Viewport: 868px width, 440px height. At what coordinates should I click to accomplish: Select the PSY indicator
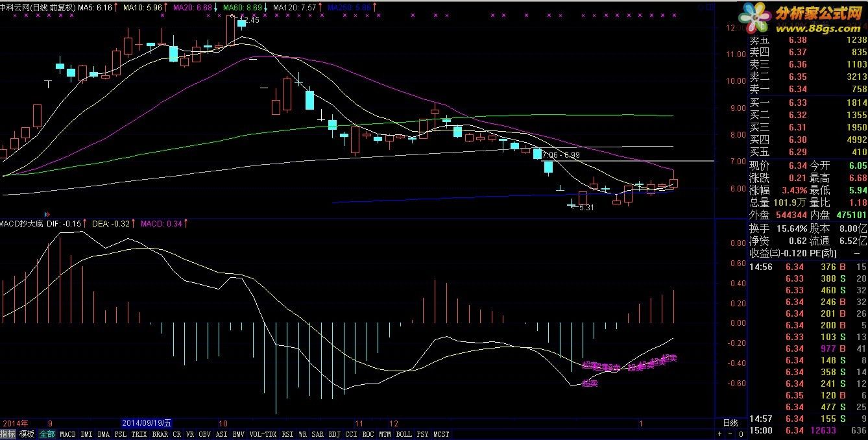(422, 434)
